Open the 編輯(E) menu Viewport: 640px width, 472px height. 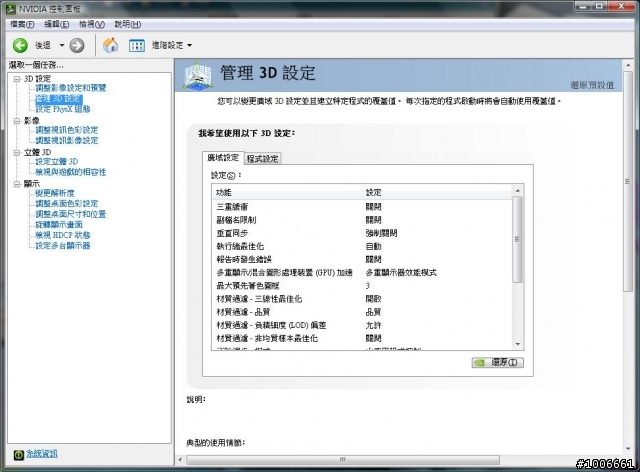click(x=56, y=24)
